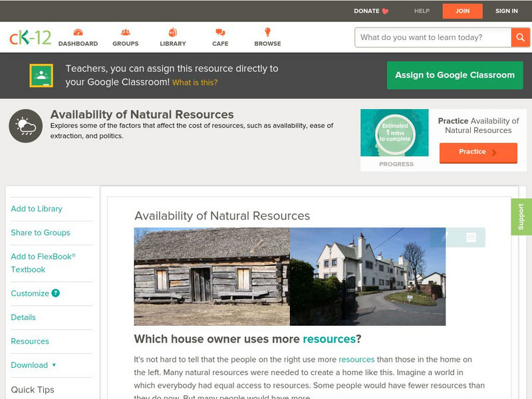Viewport: 532px width, 399px height.
Task: Open the notes icon above the image
Action: [471, 237]
